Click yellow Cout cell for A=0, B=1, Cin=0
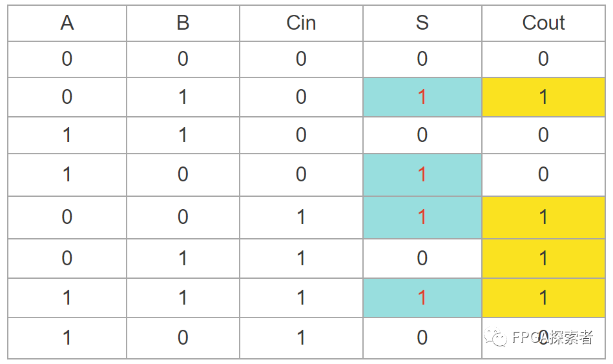 543,97
